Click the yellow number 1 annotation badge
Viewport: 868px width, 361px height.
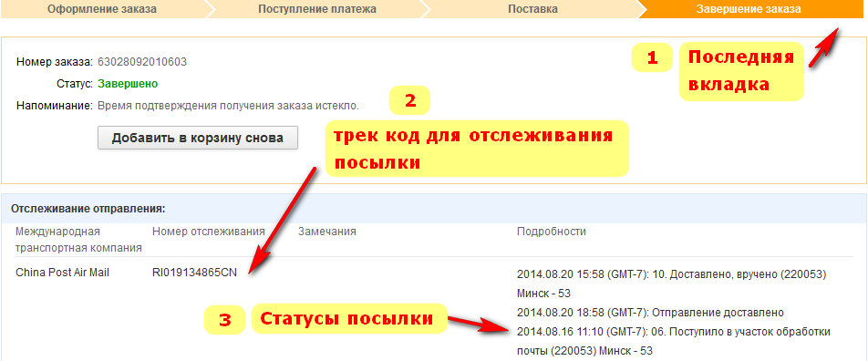tap(652, 57)
